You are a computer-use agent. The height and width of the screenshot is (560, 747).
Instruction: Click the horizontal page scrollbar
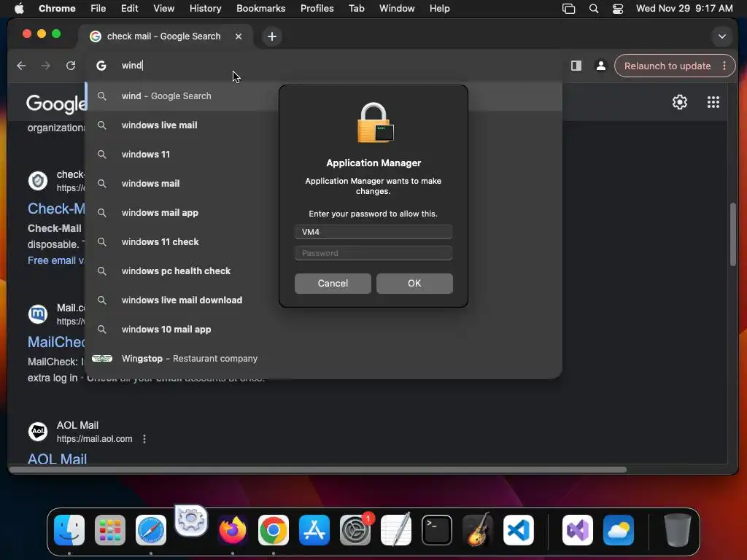[x=317, y=470]
